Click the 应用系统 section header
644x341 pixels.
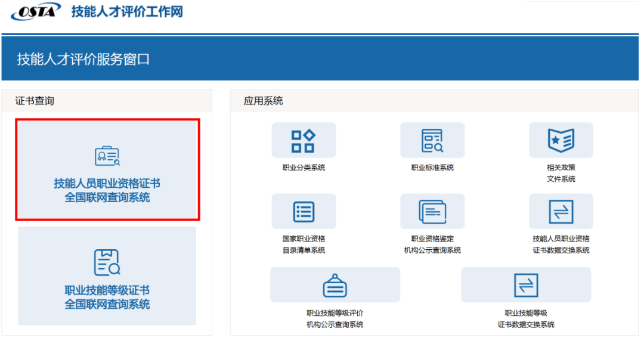tap(263, 101)
